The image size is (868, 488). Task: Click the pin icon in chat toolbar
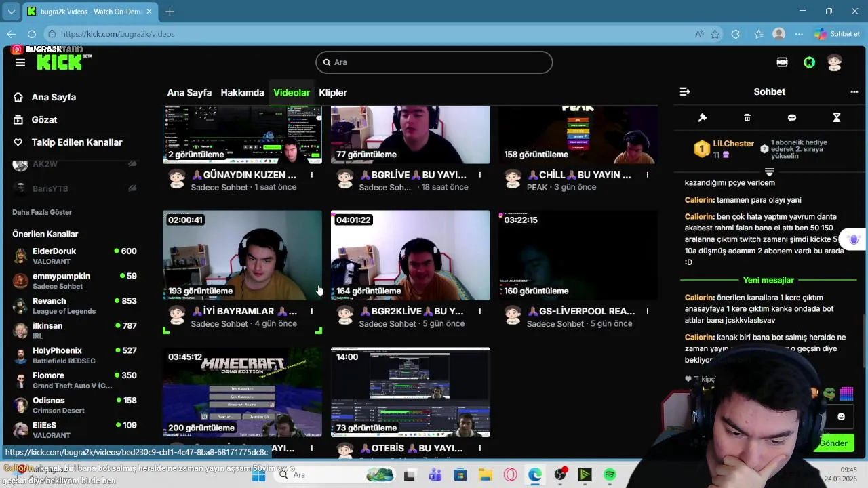(x=703, y=117)
